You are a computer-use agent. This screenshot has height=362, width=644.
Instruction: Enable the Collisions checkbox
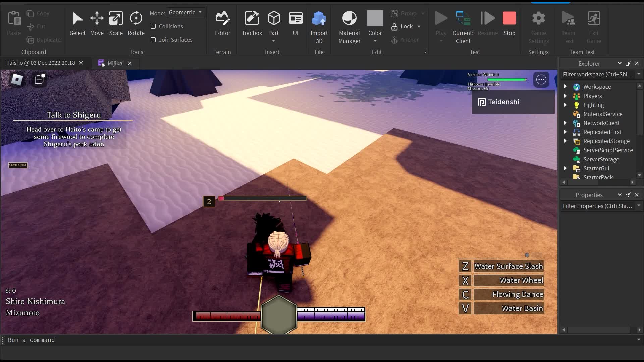pyautogui.click(x=153, y=26)
